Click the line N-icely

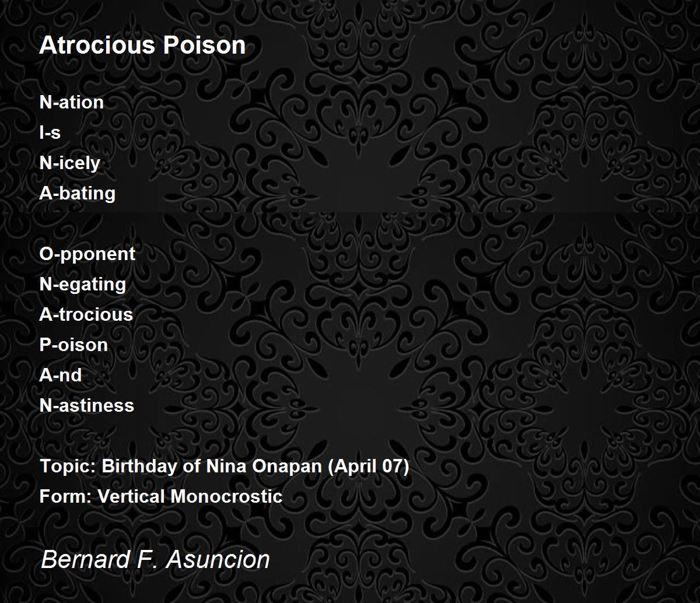(x=69, y=163)
